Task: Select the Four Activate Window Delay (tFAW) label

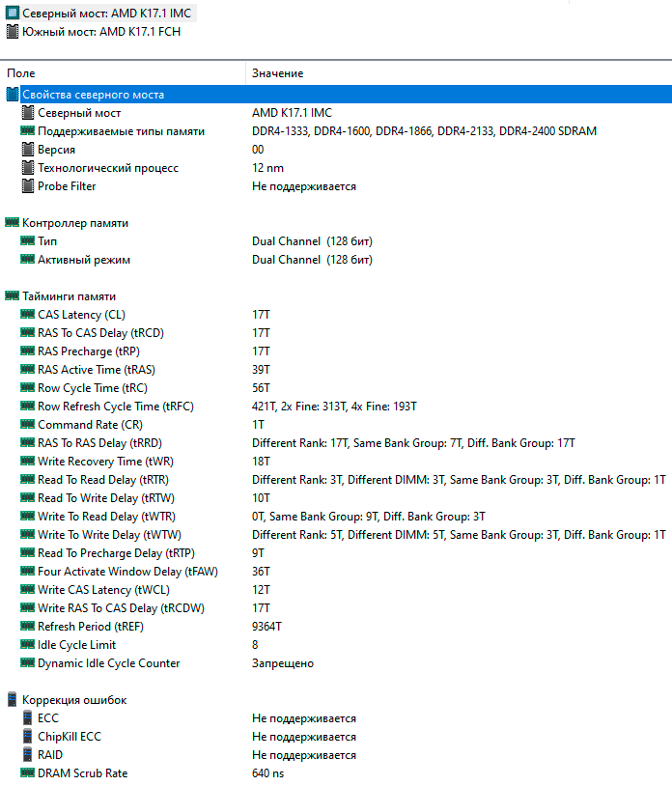Action: [127, 572]
